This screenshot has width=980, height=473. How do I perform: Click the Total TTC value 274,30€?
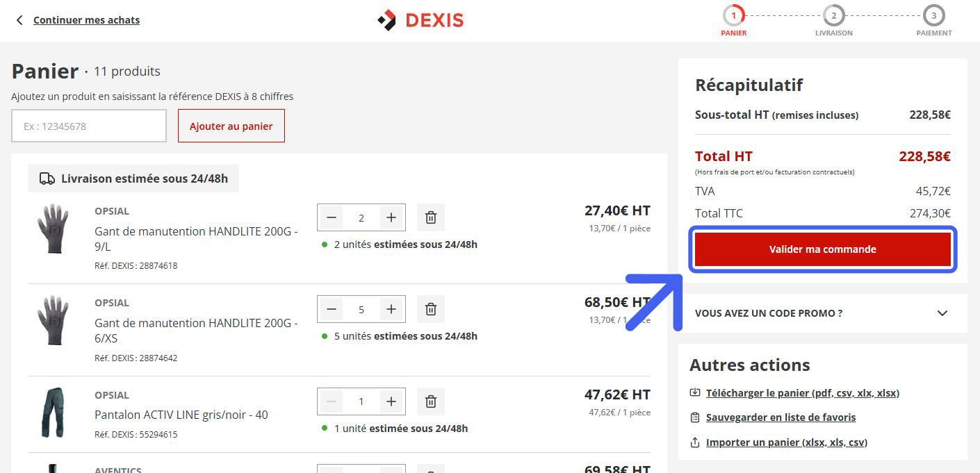coord(930,213)
